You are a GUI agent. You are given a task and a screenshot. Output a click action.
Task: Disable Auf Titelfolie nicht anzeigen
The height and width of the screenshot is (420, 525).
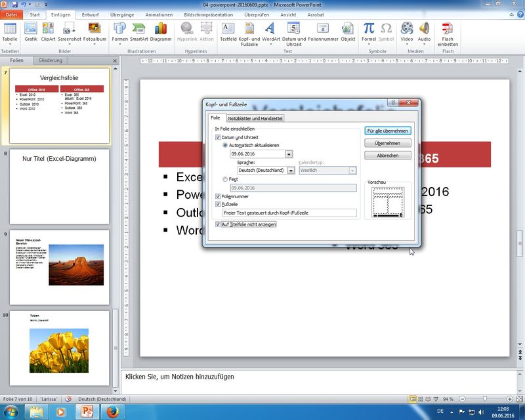219,224
